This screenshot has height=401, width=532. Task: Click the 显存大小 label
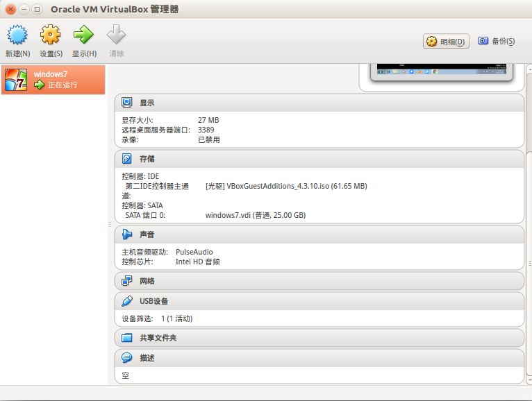137,120
